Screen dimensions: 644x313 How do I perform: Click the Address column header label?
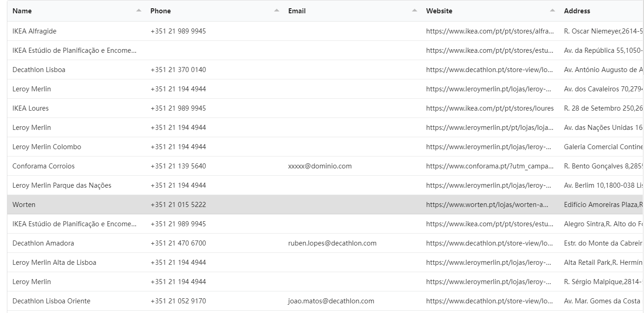(577, 11)
